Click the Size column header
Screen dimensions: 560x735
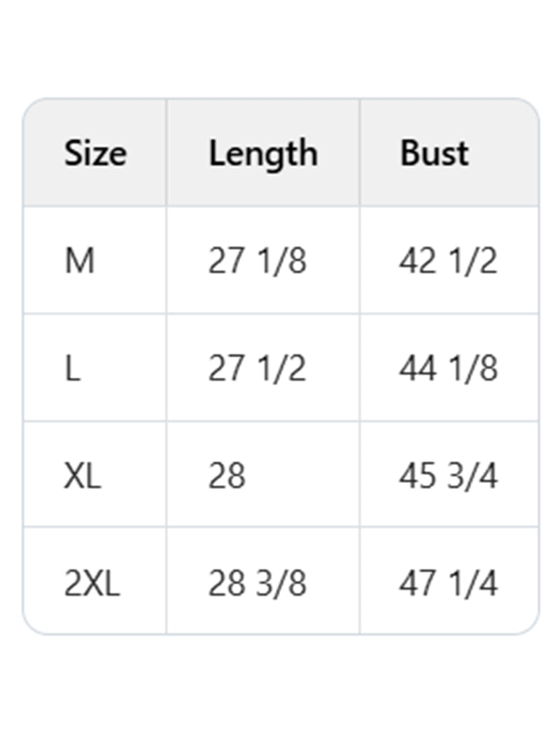point(95,153)
